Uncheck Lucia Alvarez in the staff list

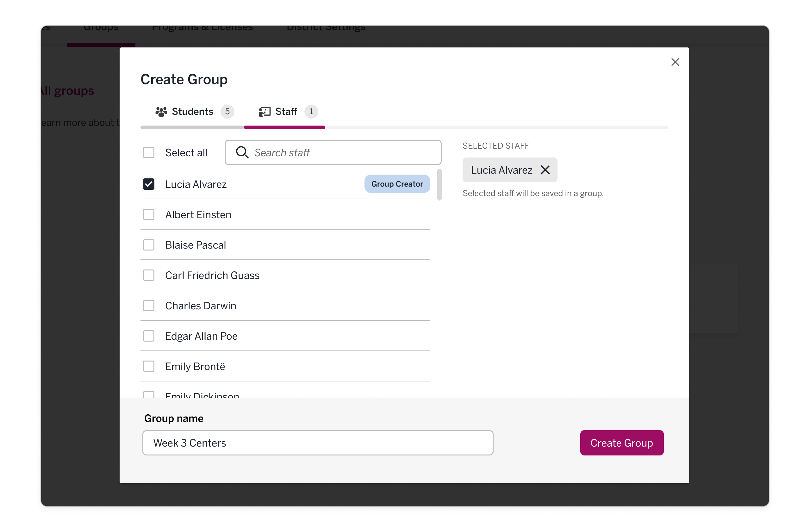pos(149,184)
